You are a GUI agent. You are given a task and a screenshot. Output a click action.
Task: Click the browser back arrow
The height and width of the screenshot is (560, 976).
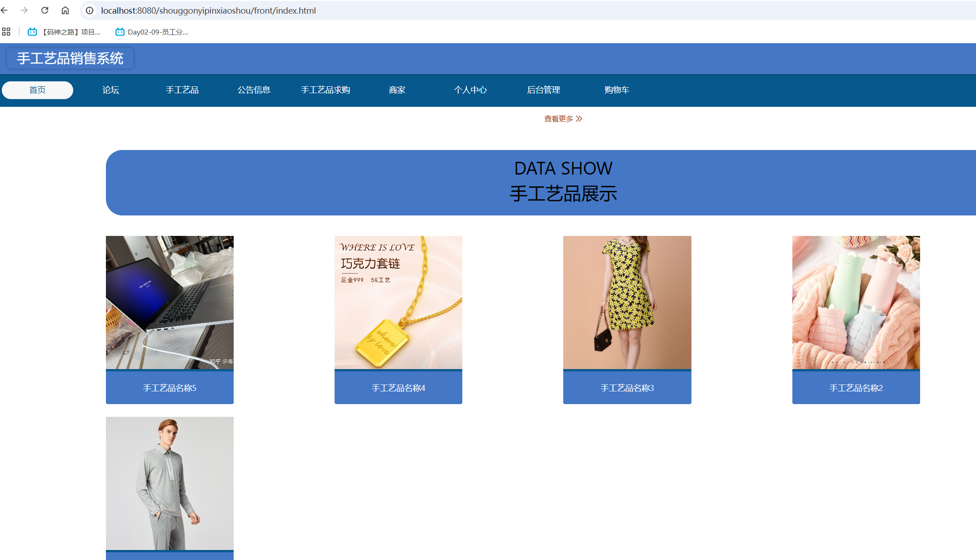pyautogui.click(x=5, y=10)
